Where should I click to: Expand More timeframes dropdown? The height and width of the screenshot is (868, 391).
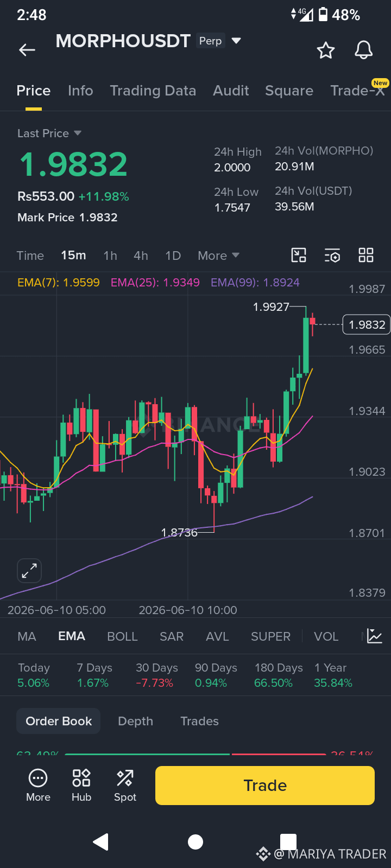pyautogui.click(x=219, y=256)
